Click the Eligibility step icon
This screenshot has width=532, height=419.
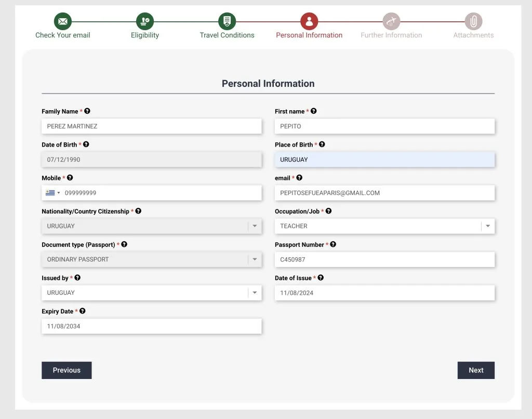pos(145,21)
